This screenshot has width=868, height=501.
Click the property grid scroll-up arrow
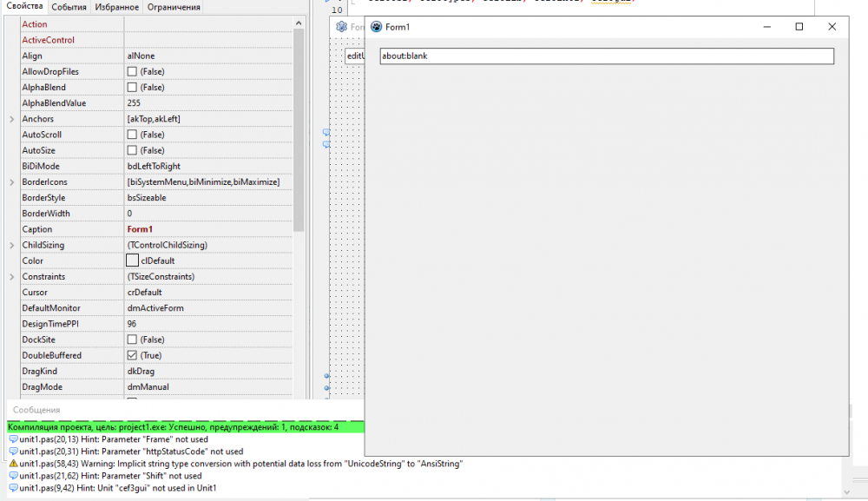[x=299, y=23]
